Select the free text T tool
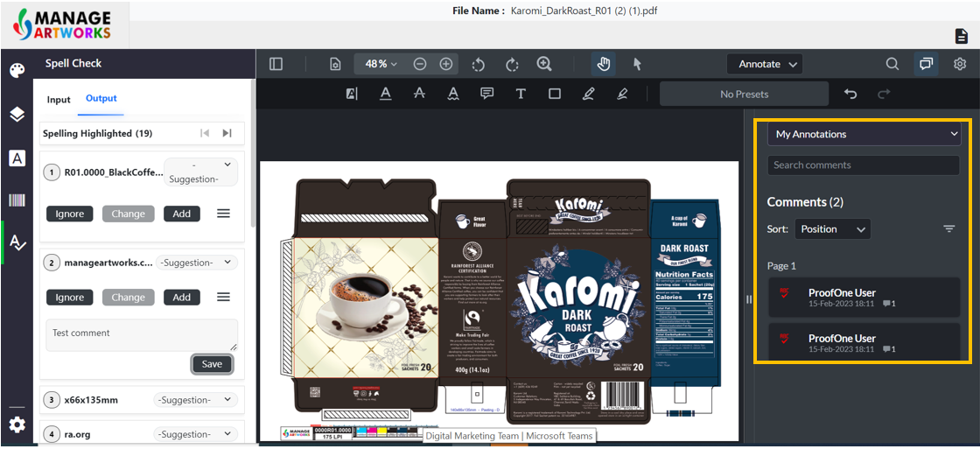 coord(521,94)
